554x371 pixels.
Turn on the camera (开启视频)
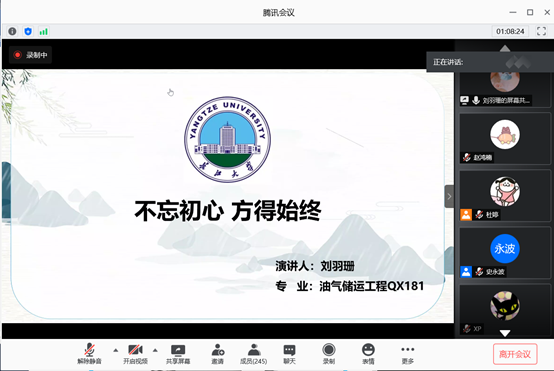(135, 354)
